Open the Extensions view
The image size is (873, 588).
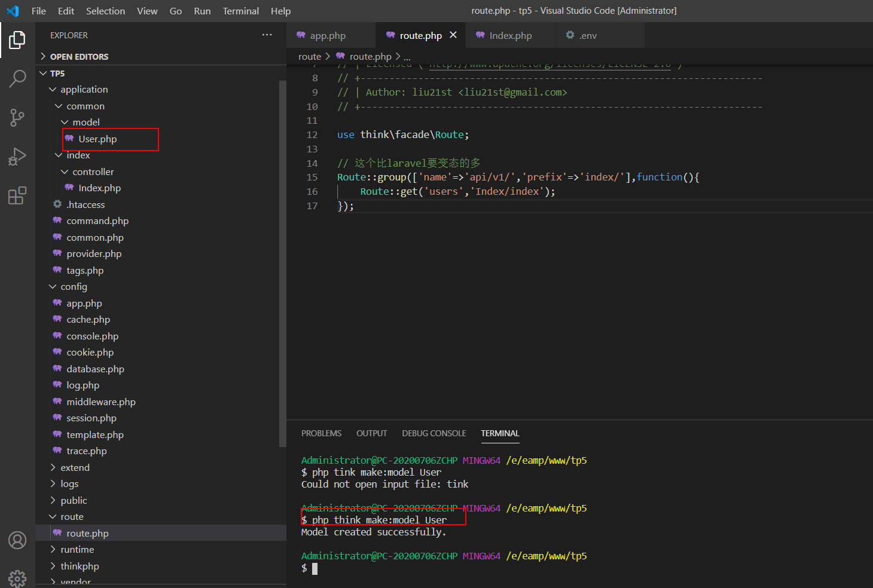coord(17,195)
